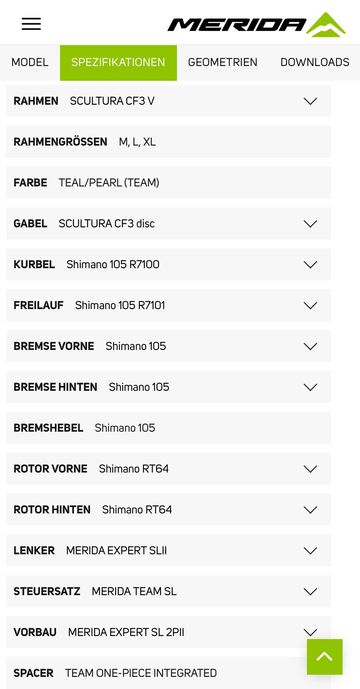Expand the GABEL row chevron
The width and height of the screenshot is (360, 689).
coord(310,224)
